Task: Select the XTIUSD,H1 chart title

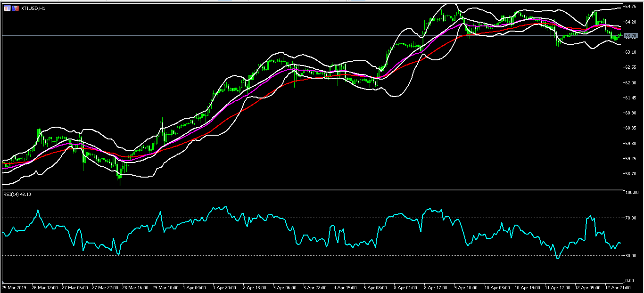Action: 32,8
